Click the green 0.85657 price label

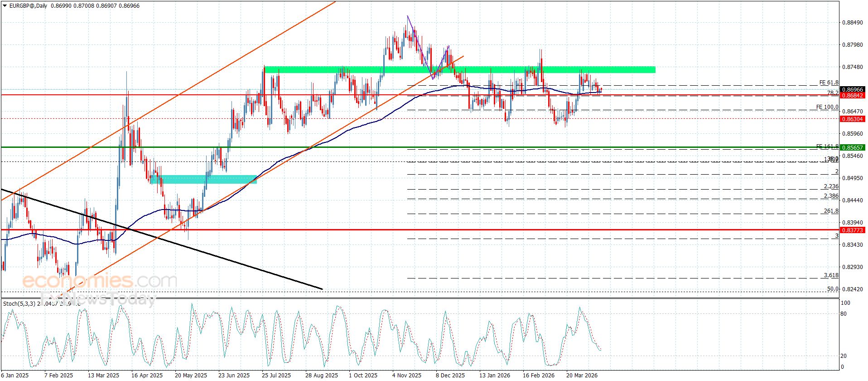pos(852,147)
